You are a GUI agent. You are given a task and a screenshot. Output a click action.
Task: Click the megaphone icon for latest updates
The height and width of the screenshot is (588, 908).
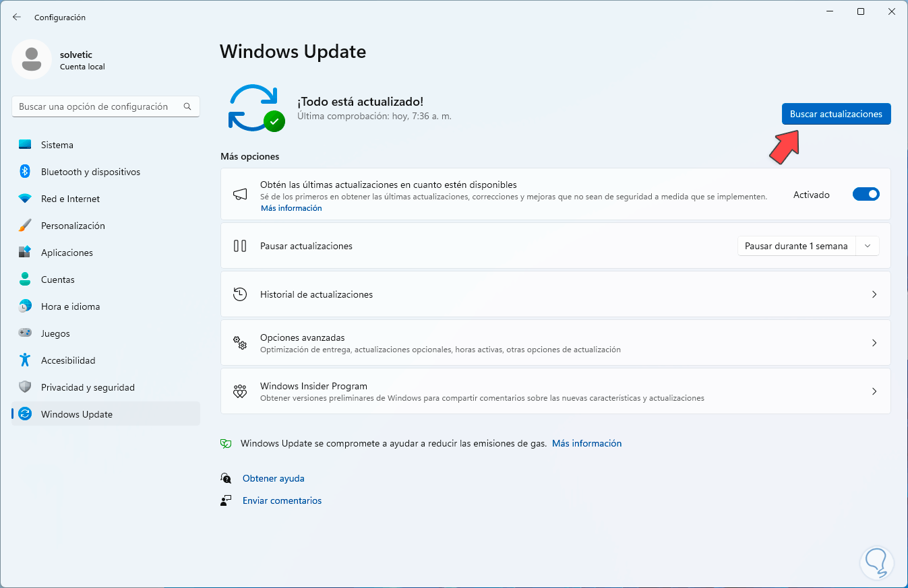point(240,195)
